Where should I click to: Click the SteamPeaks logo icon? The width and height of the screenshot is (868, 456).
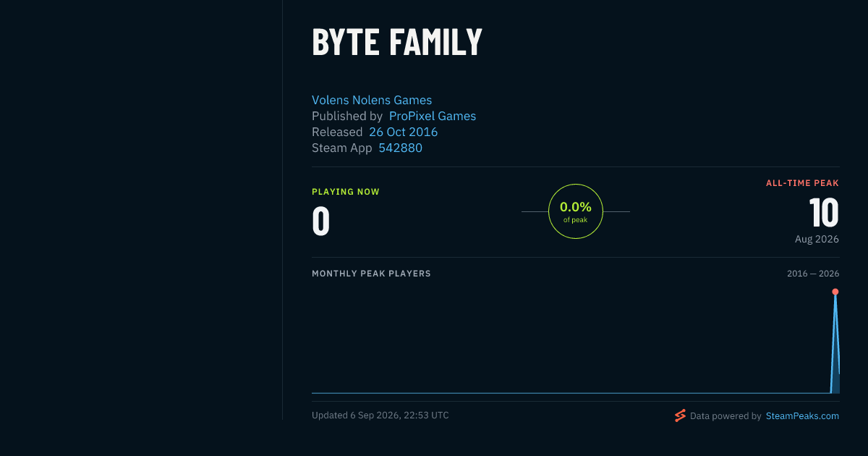click(680, 415)
